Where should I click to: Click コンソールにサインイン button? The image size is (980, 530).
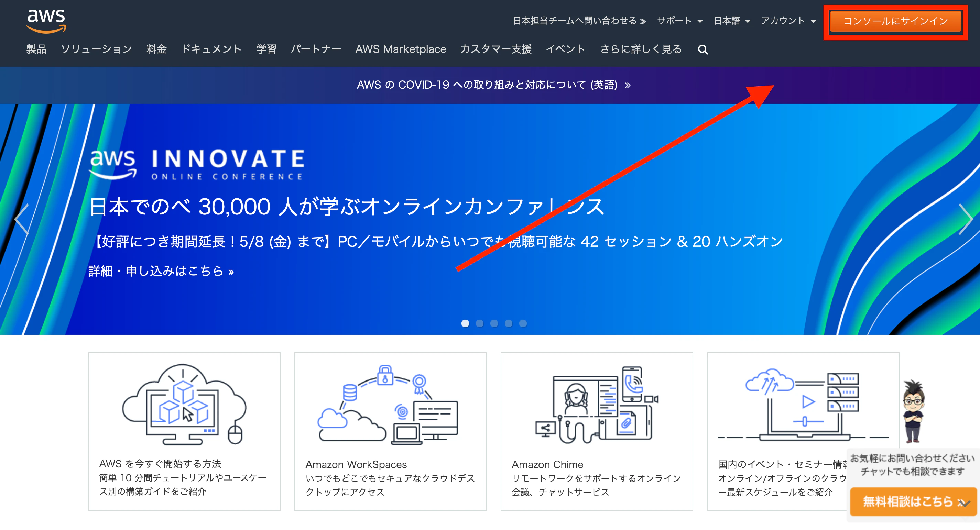point(895,21)
